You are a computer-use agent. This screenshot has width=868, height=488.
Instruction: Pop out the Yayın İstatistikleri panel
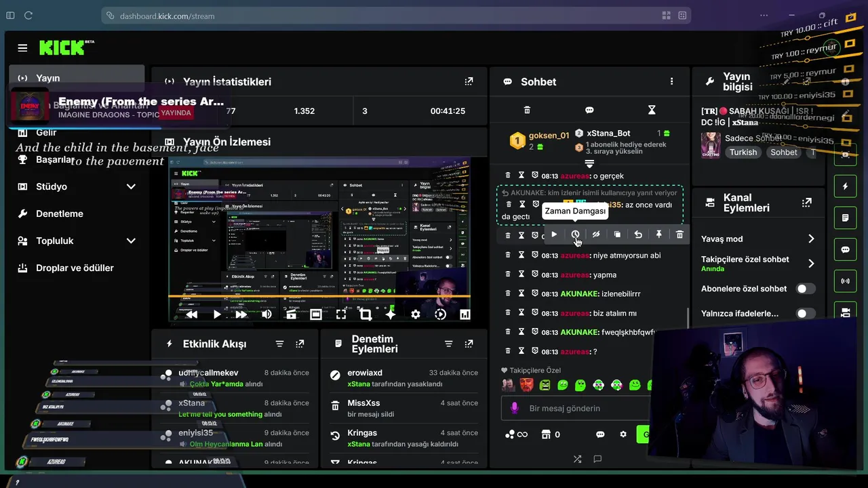pyautogui.click(x=469, y=81)
